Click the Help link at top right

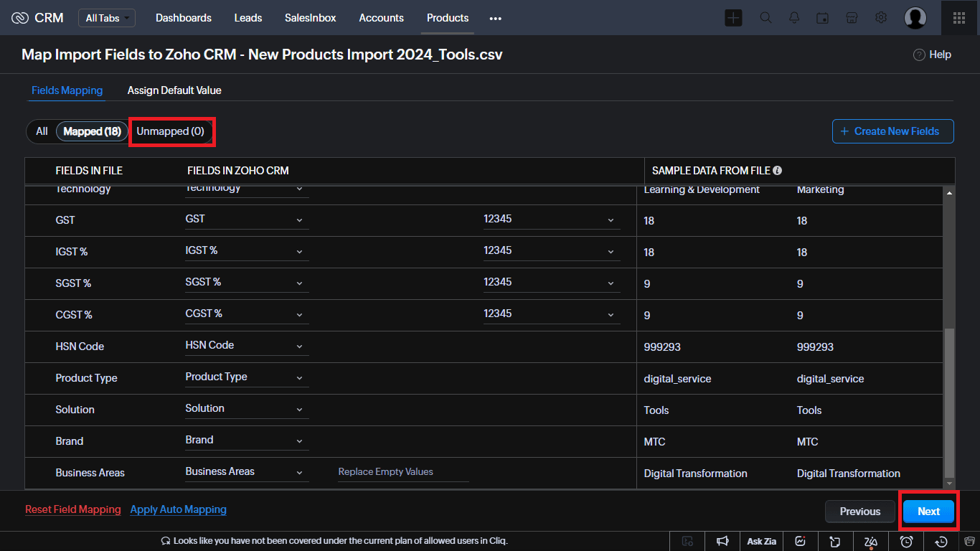coord(940,55)
